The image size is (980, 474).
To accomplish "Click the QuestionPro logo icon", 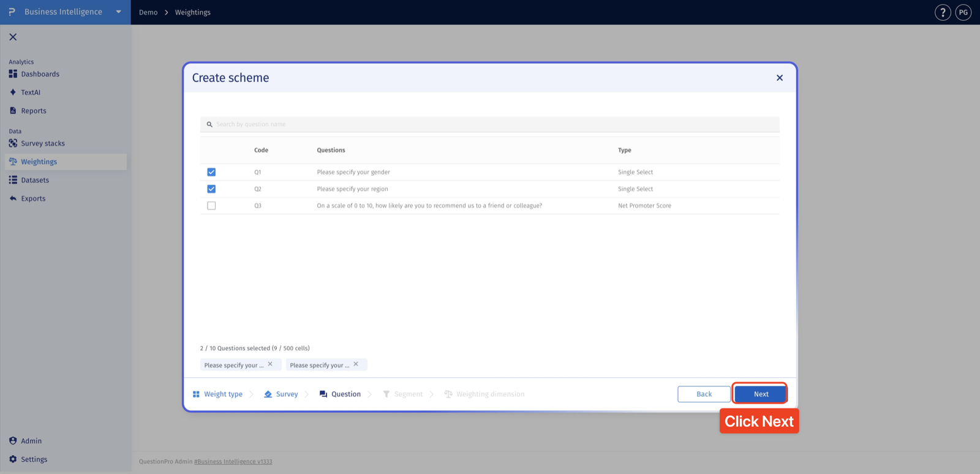I will (x=12, y=12).
